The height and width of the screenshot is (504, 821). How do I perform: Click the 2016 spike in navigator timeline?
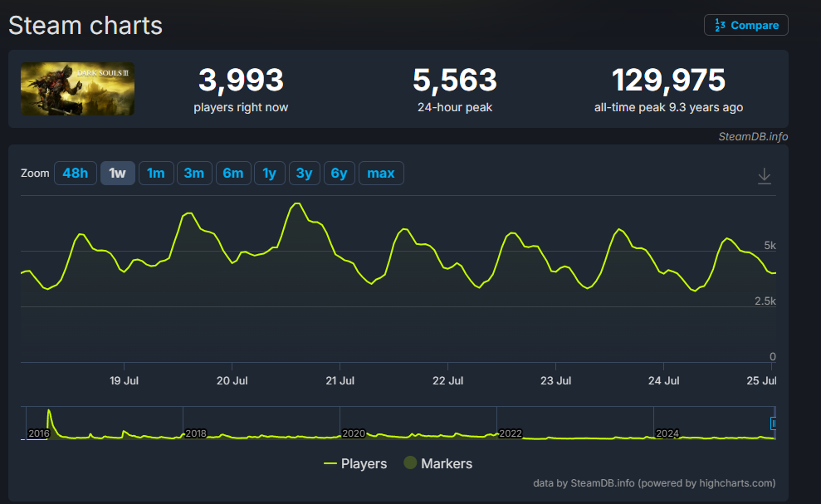click(50, 415)
